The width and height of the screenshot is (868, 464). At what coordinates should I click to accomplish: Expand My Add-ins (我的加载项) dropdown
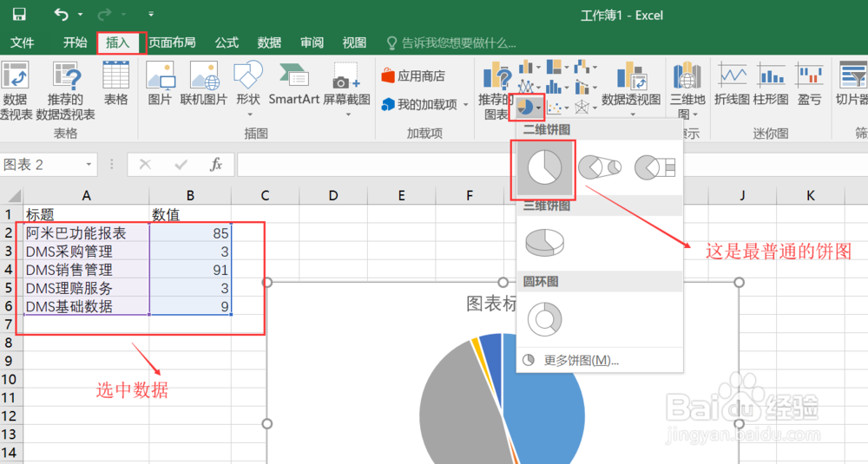click(x=465, y=105)
